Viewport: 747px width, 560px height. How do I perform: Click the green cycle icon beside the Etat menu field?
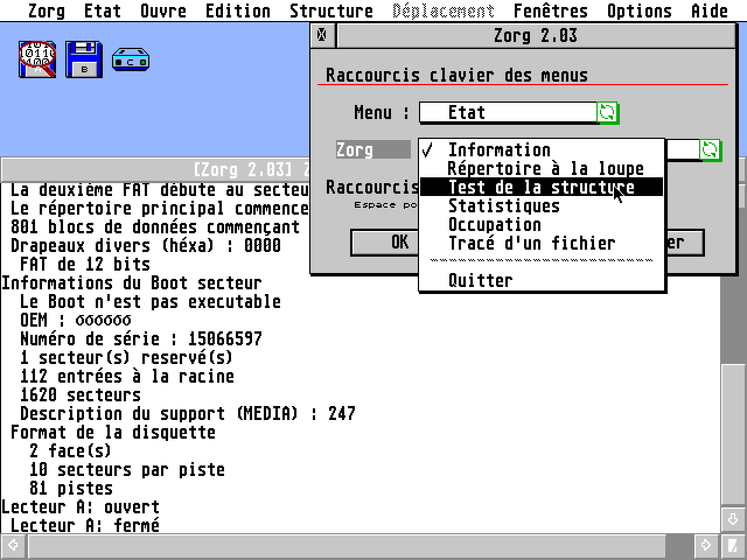tap(609, 113)
